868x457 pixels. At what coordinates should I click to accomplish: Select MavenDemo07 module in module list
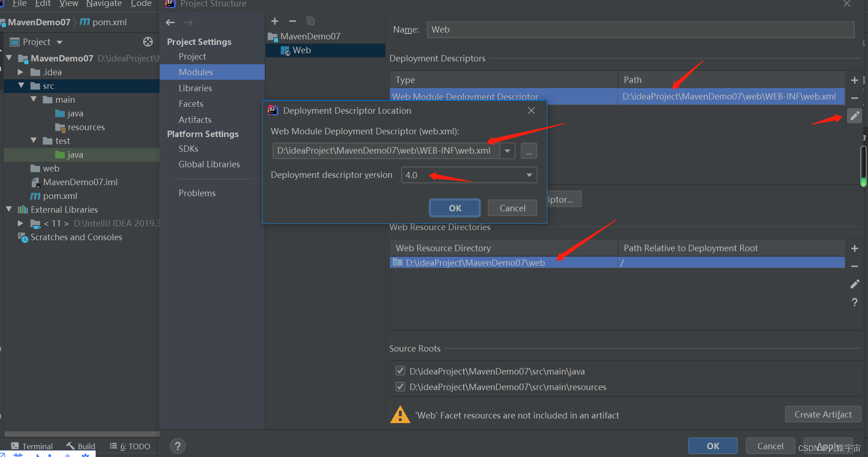point(305,36)
